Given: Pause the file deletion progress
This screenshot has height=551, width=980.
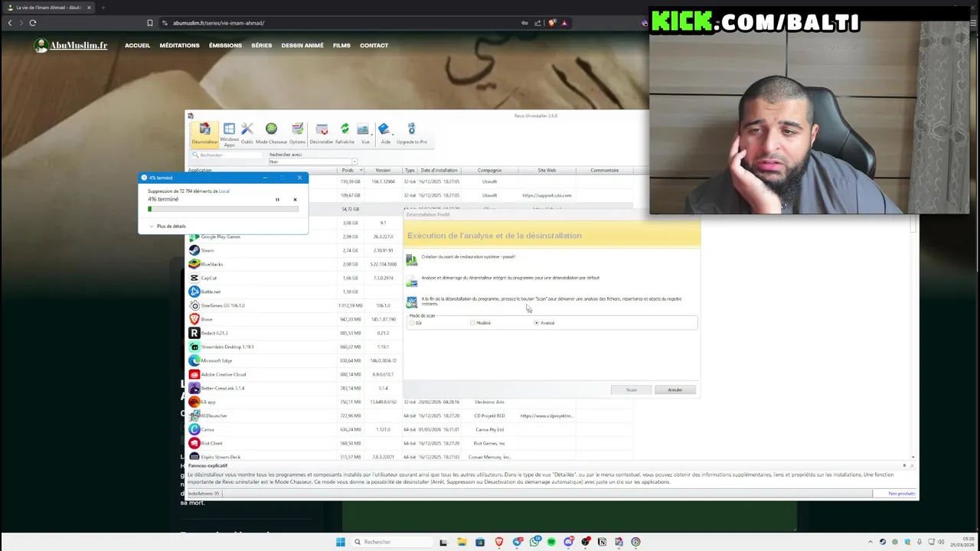Looking at the screenshot, I should 277,200.
